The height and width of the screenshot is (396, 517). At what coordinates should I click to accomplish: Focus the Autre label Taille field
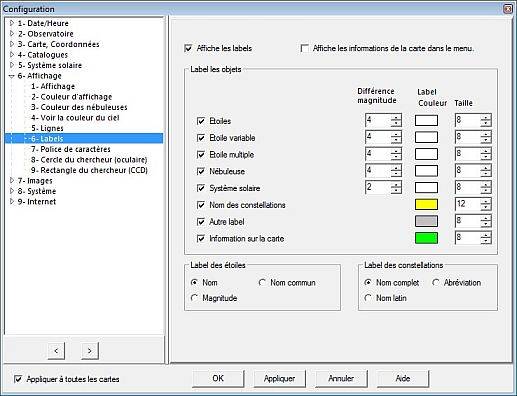point(468,221)
